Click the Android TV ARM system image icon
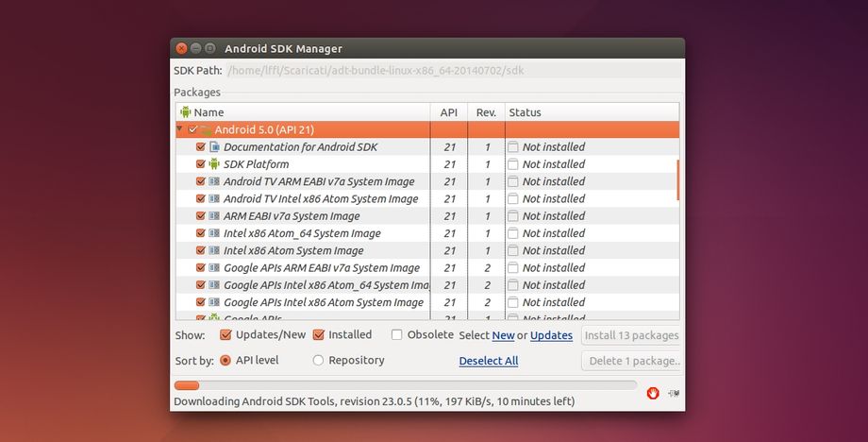Screen dimensions: 868x442 (214, 181)
